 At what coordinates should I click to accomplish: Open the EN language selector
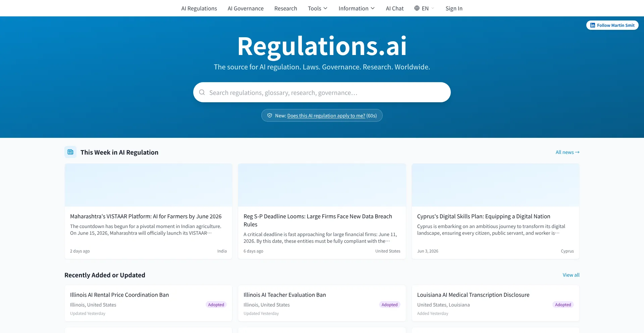click(424, 8)
